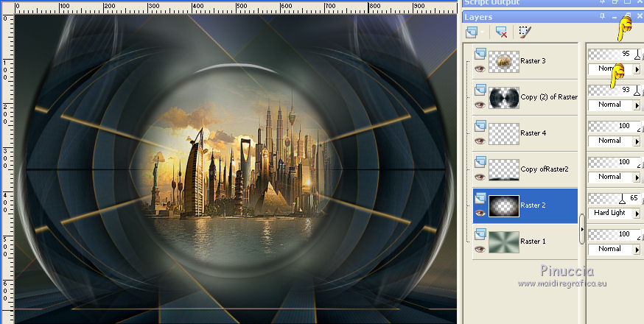644x324 pixels.
Task: Click the Delete Layer icon
Action: 502,32
